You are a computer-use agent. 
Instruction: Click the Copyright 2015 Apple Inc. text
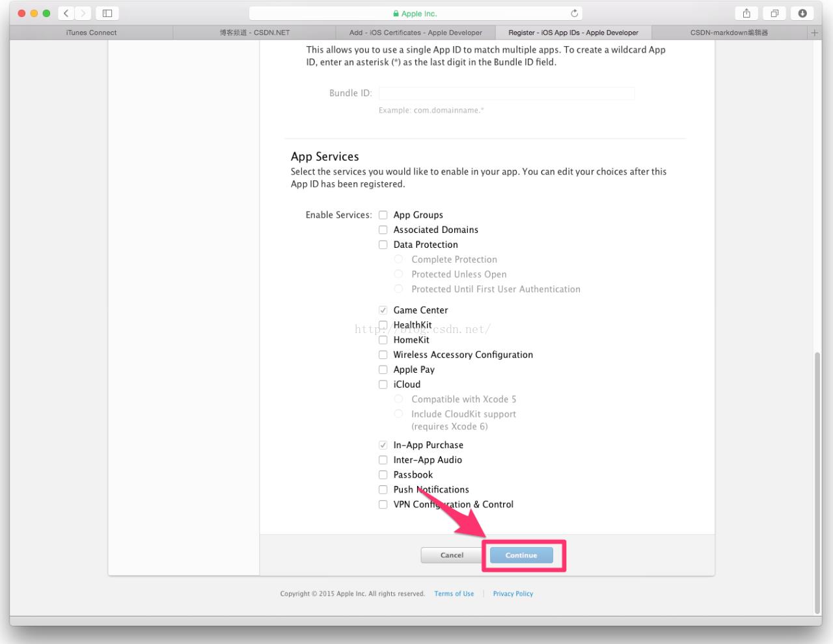pos(352,593)
